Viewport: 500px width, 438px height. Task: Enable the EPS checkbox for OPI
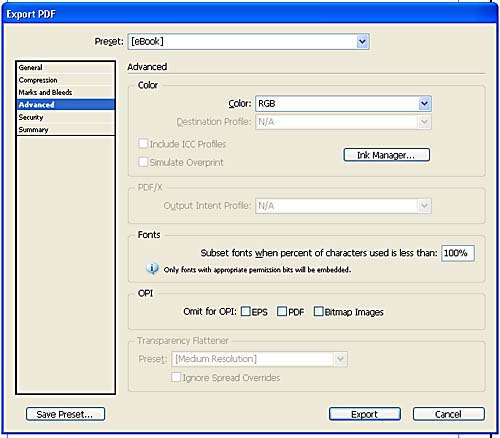coord(246,312)
